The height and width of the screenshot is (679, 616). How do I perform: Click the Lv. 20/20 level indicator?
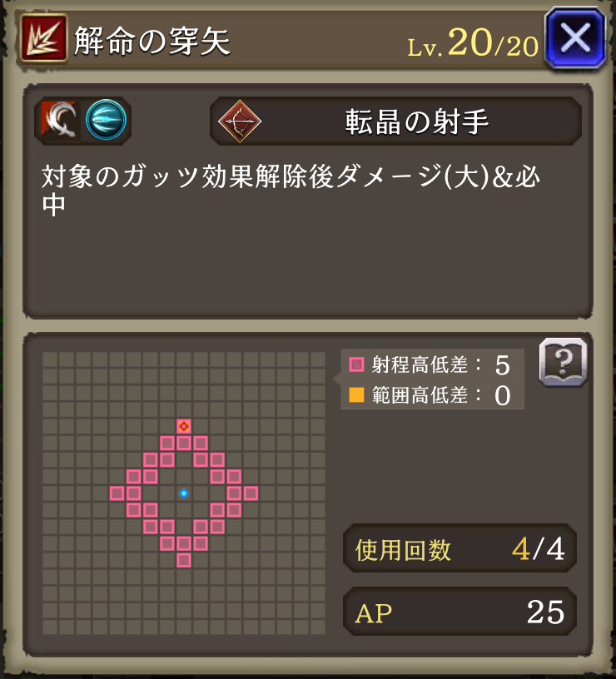click(x=473, y=42)
